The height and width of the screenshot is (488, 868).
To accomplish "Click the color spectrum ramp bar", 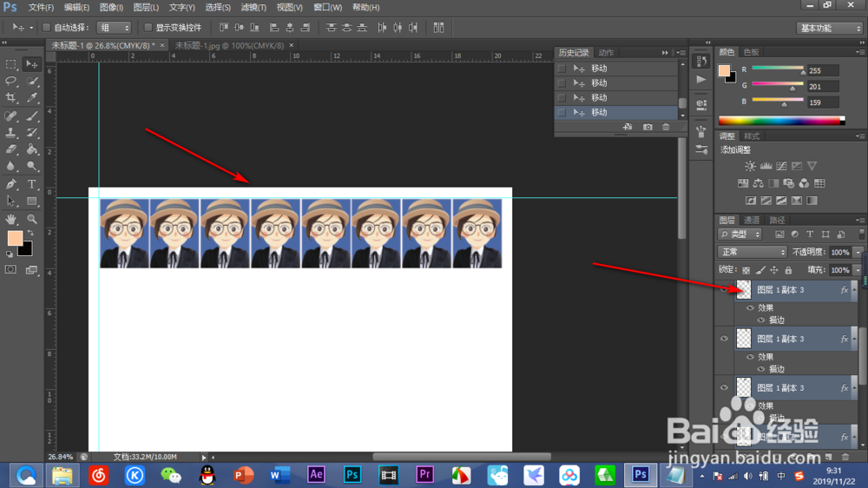I will coord(782,120).
